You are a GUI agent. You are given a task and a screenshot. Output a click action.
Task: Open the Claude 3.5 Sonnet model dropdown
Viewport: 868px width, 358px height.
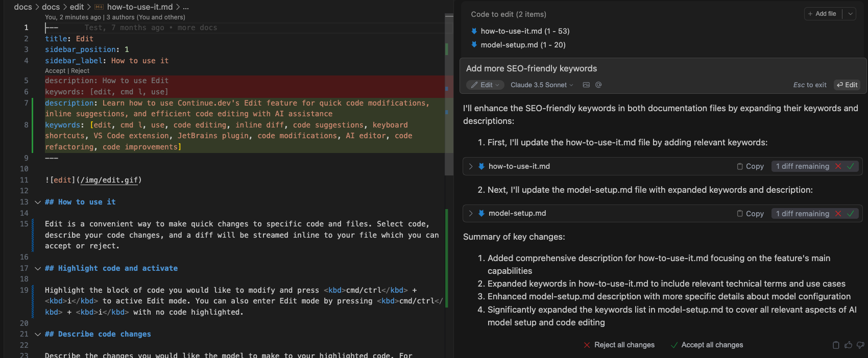pyautogui.click(x=542, y=85)
